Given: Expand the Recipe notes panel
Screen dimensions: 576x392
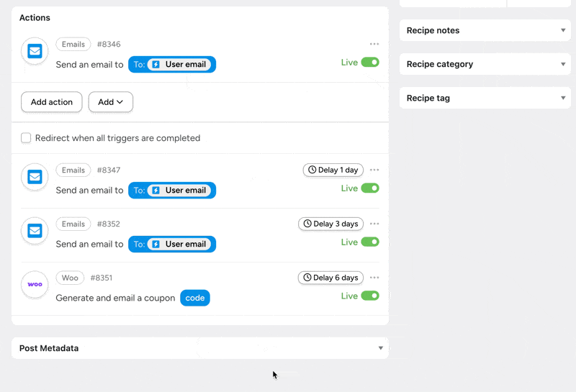Looking at the screenshot, I should pos(485,30).
